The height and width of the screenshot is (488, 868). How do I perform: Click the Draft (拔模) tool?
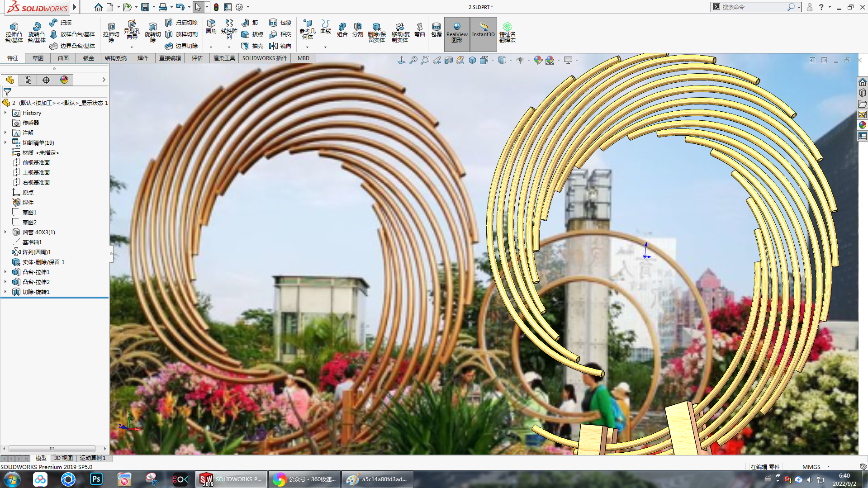click(252, 34)
